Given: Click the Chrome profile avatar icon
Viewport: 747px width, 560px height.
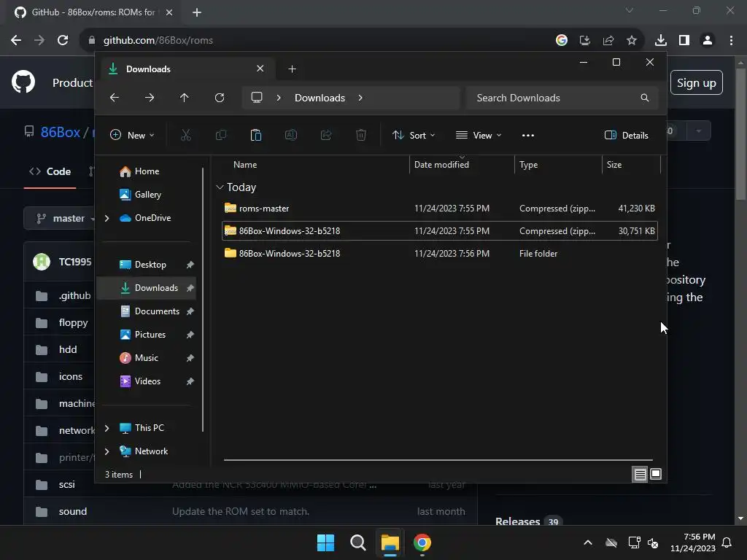Looking at the screenshot, I should click(708, 40).
